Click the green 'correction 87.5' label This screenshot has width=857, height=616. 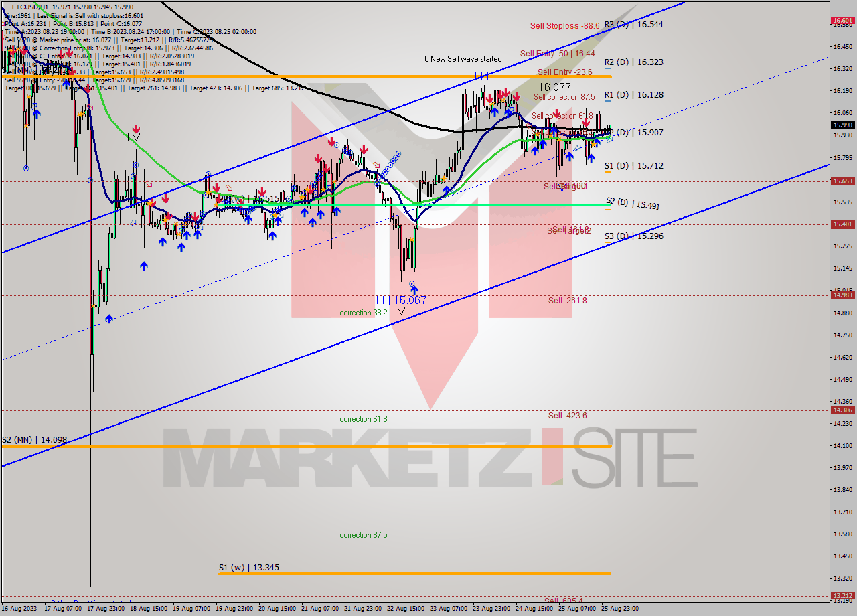364,535
